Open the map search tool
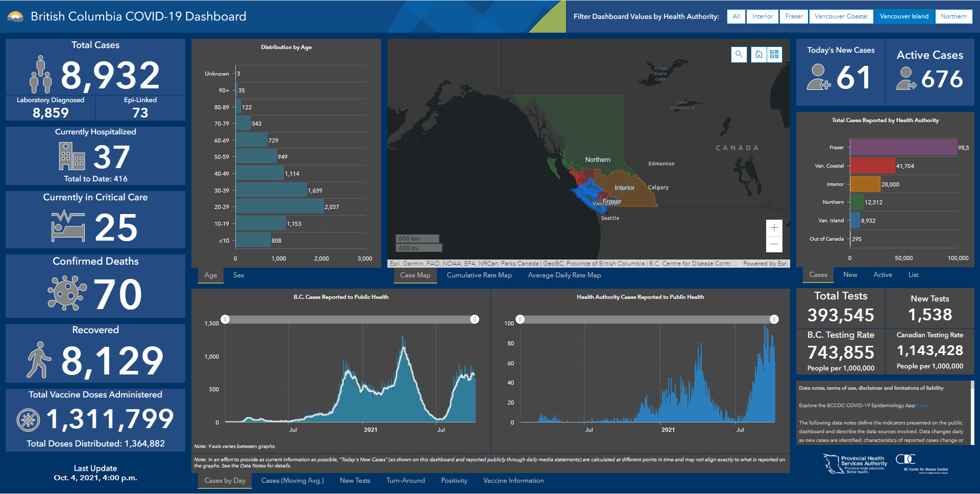Screen dimensions: 980x494 point(739,55)
